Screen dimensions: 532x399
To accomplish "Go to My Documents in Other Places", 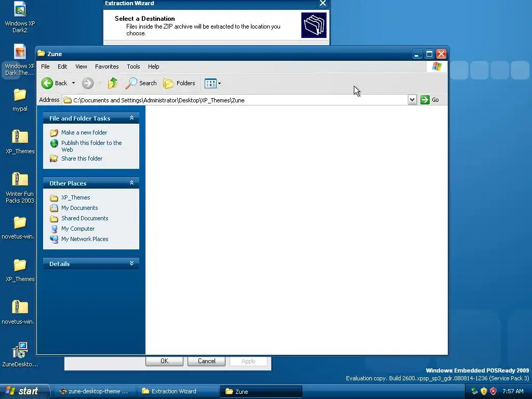I will pyautogui.click(x=79, y=208).
